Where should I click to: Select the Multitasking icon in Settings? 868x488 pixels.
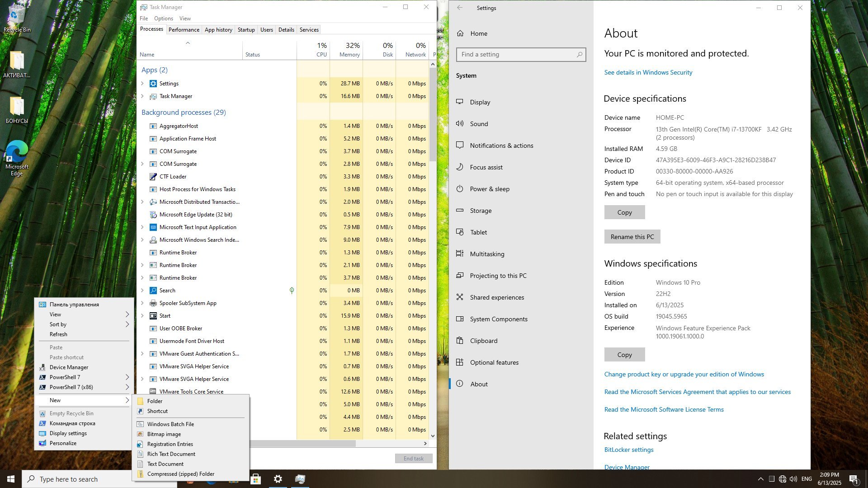coord(460,253)
